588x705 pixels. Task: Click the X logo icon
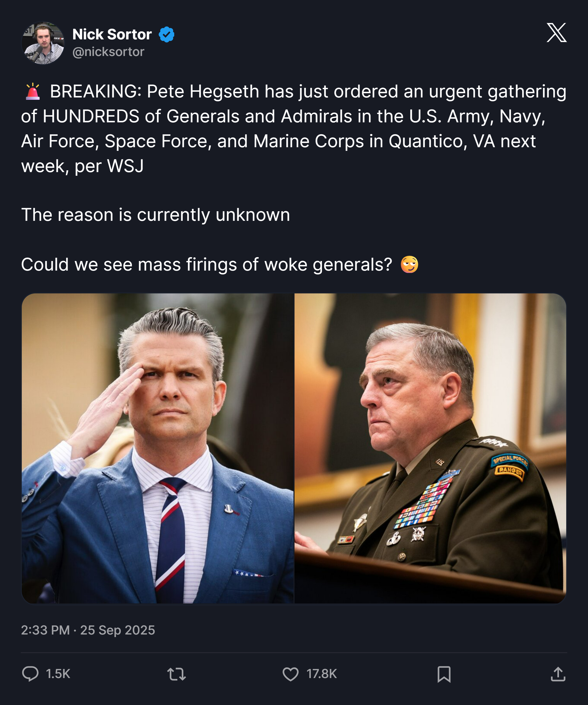556,33
